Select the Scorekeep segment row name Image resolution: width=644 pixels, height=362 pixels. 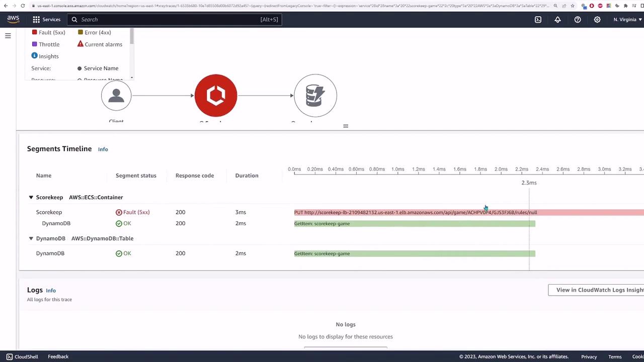click(x=49, y=212)
